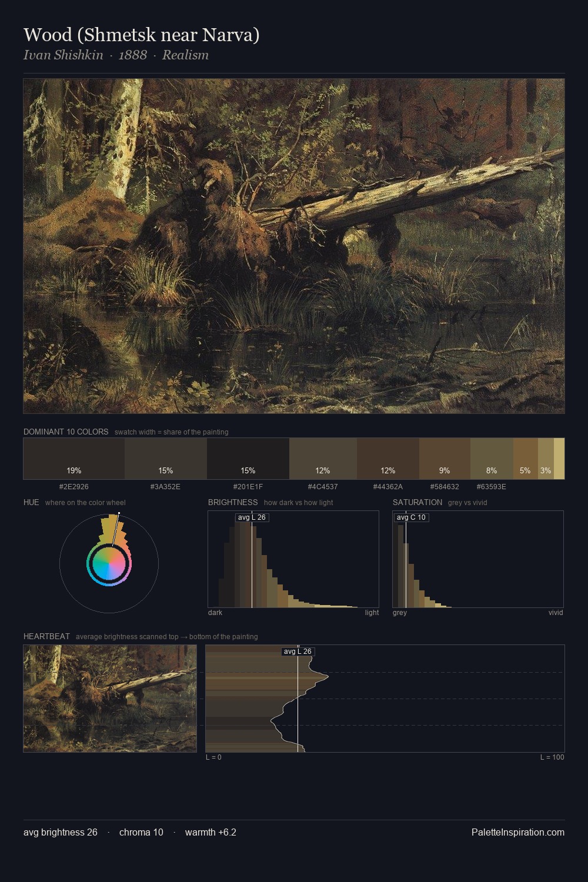
Task: Select the hex code #63593E
Action: click(492, 487)
